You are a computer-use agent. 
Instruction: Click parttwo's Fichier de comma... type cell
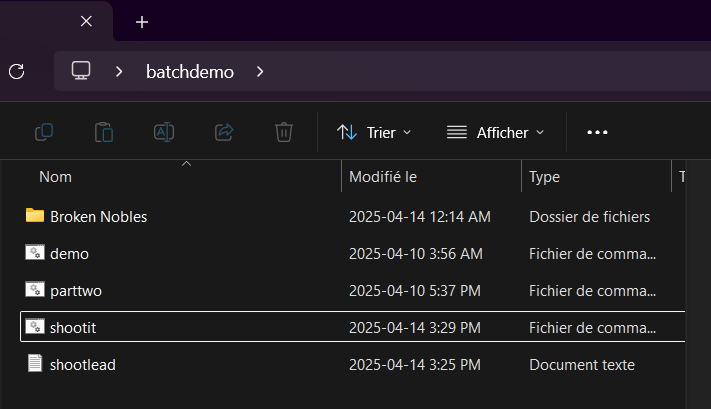tap(593, 291)
